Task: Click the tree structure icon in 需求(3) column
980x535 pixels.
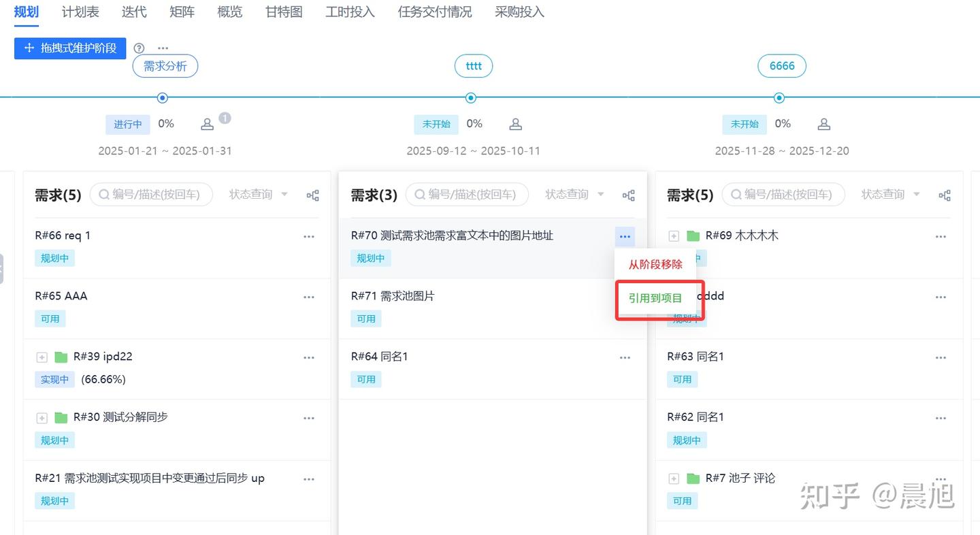Action: coord(629,195)
